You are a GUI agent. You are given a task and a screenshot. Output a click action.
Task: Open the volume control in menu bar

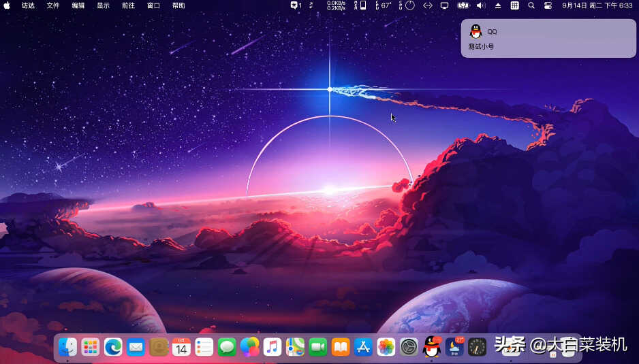click(x=481, y=5)
